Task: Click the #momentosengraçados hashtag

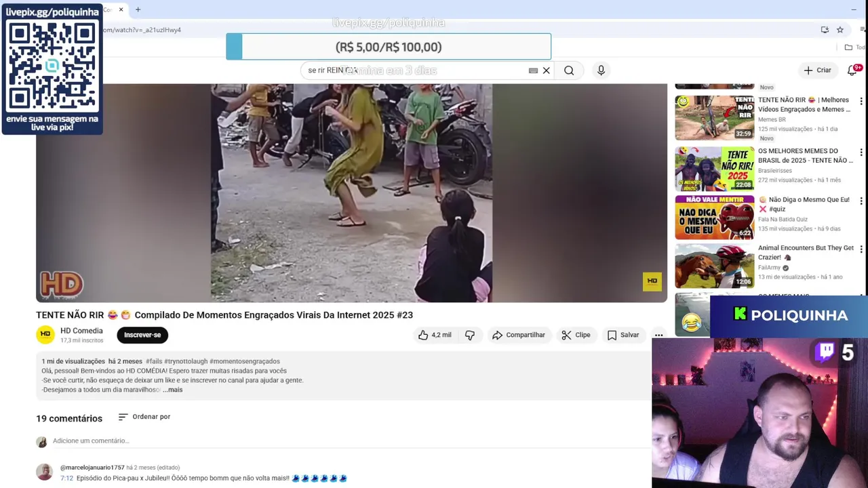Action: [245, 361]
